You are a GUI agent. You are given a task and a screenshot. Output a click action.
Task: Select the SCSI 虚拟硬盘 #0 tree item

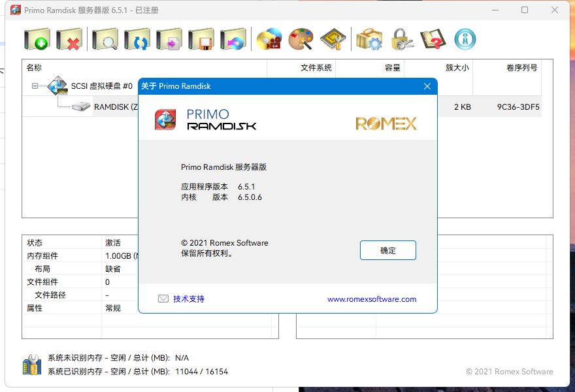coord(101,86)
